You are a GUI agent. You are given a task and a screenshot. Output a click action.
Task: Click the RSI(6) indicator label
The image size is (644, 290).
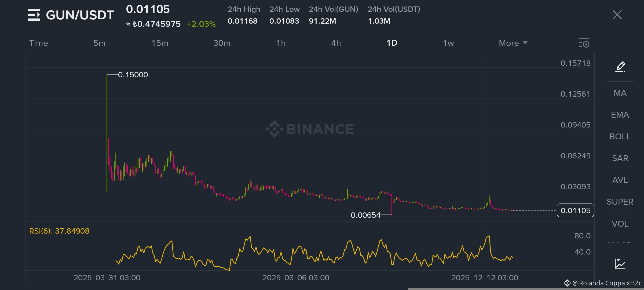(59, 231)
